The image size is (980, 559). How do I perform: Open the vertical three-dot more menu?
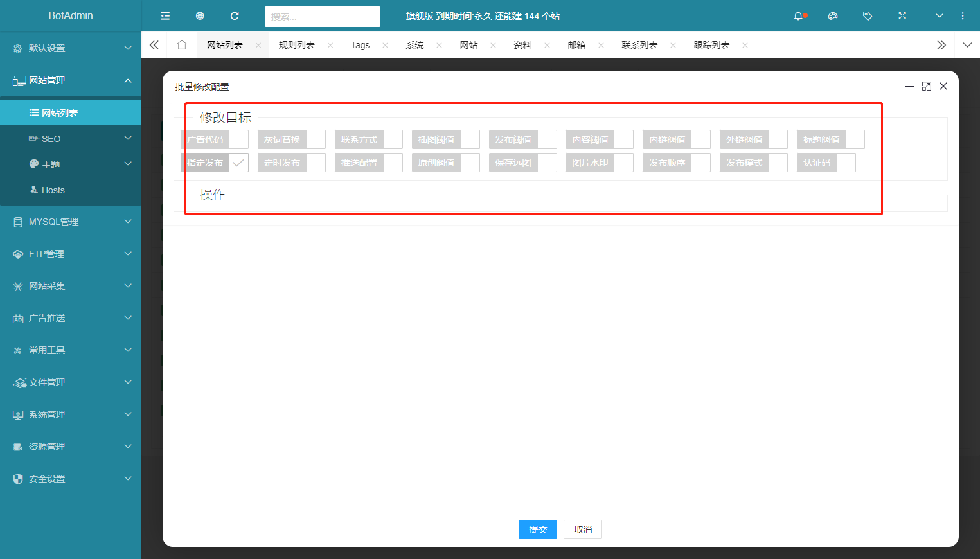(x=963, y=16)
